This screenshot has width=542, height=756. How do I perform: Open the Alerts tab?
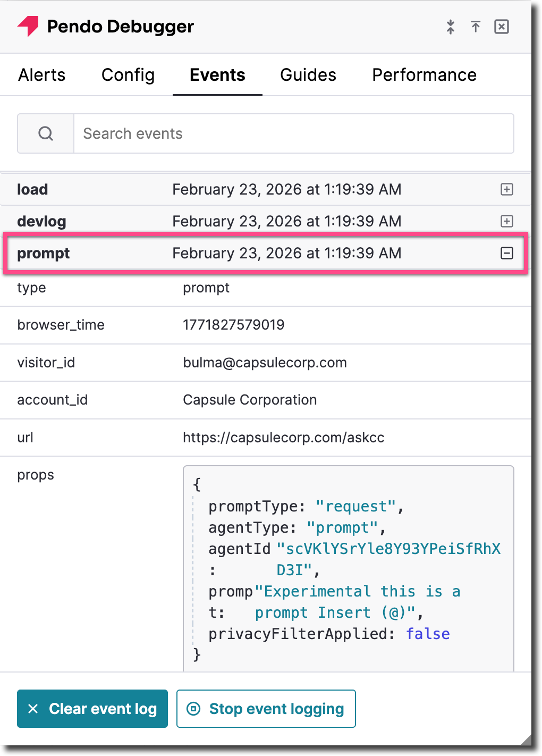[x=42, y=75]
